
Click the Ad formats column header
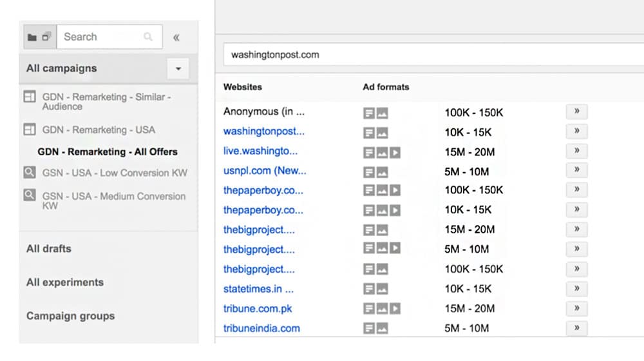(386, 87)
